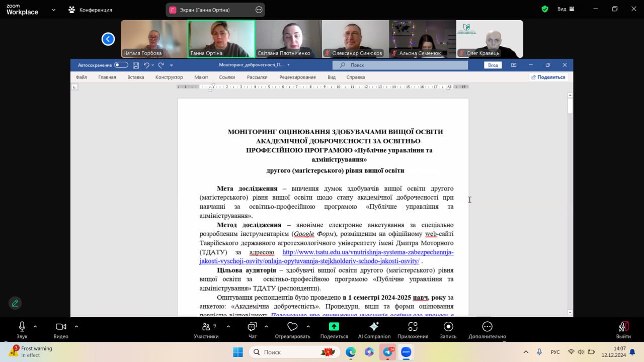Open the Конструктор ribbon tab
The width and height of the screenshot is (644, 362).
click(169, 77)
